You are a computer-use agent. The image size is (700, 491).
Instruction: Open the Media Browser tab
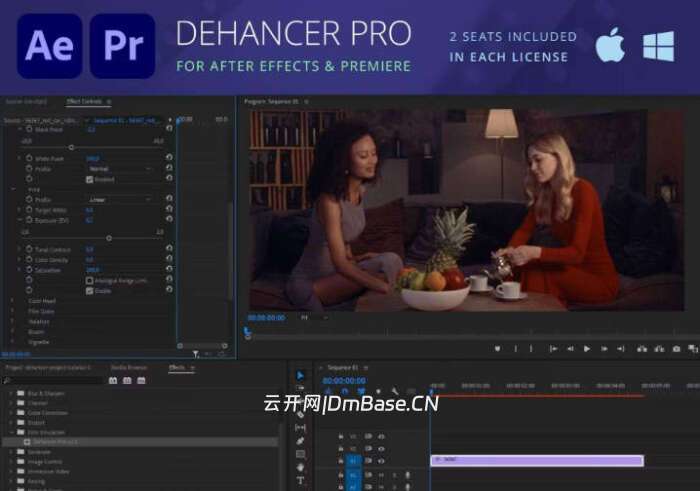(x=129, y=367)
